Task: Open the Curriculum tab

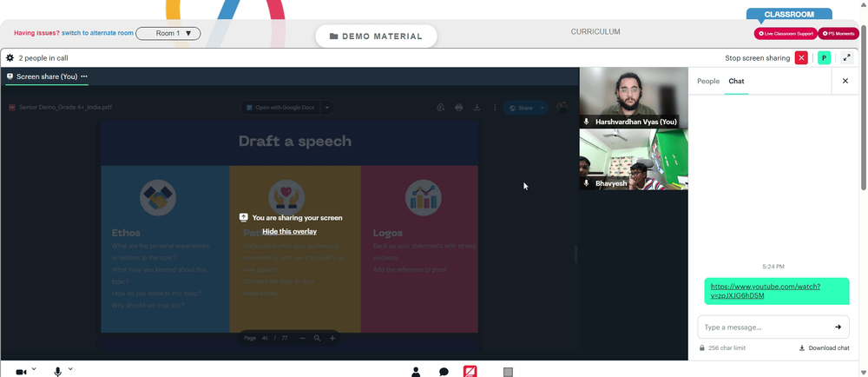Action: point(595,31)
